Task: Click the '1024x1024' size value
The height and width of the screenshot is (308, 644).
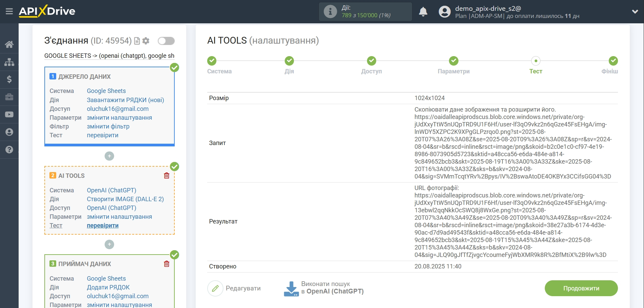Action: pos(429,98)
